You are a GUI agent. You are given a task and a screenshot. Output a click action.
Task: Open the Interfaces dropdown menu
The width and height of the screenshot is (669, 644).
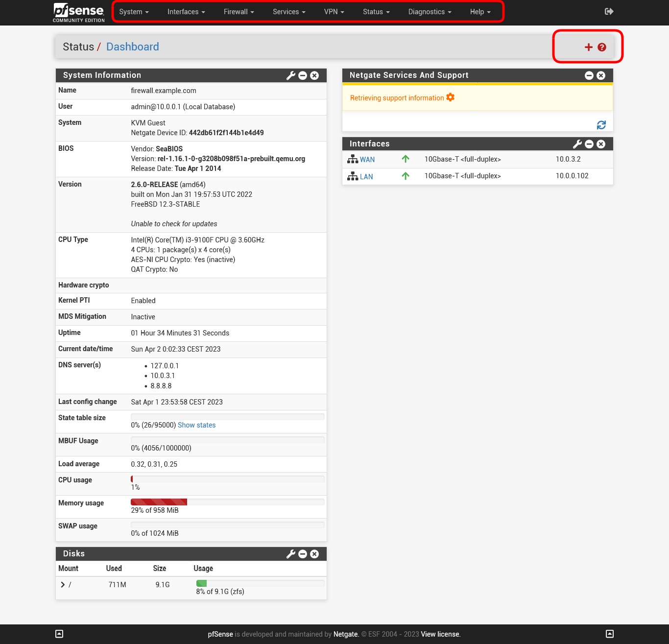[x=186, y=12]
